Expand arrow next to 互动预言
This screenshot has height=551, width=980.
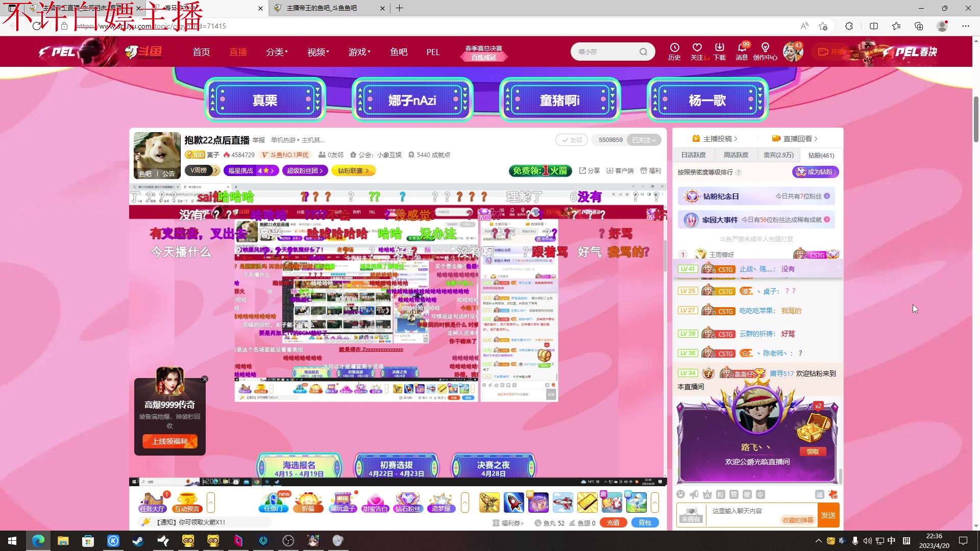click(211, 503)
